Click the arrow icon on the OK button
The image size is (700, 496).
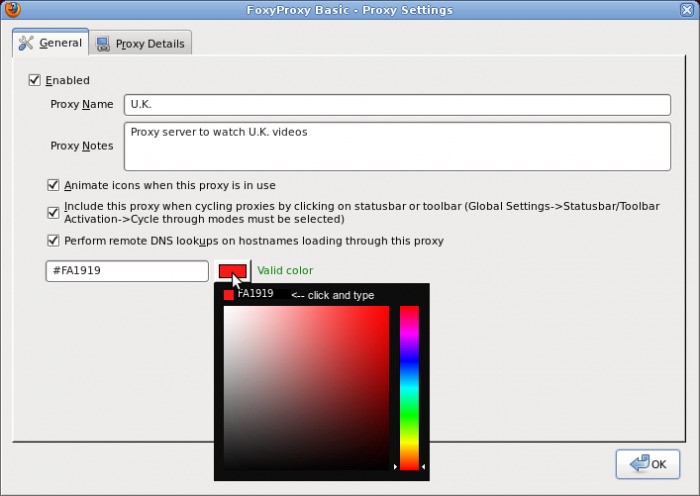click(x=636, y=464)
